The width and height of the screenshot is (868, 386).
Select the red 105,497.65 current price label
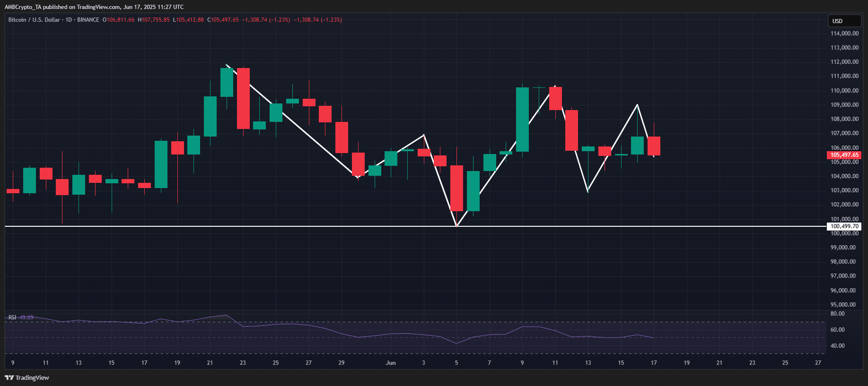(844, 155)
